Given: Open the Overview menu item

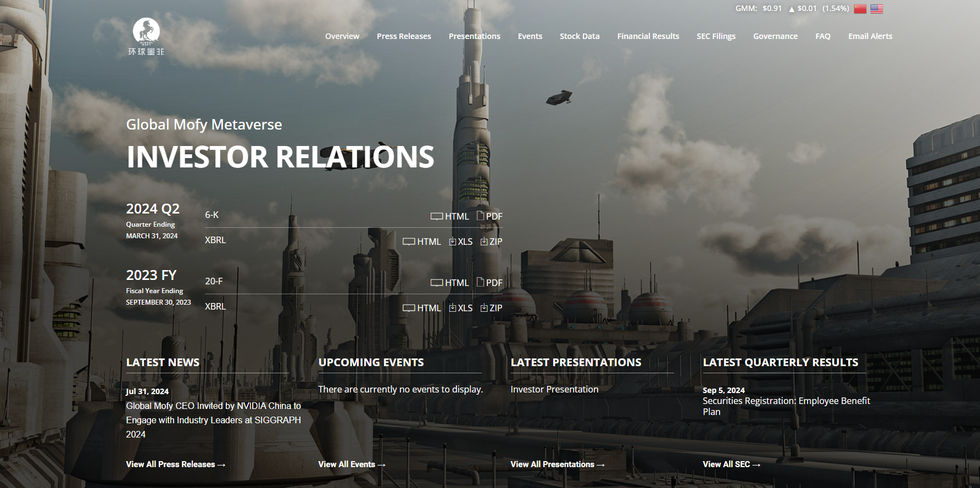Looking at the screenshot, I should point(342,36).
